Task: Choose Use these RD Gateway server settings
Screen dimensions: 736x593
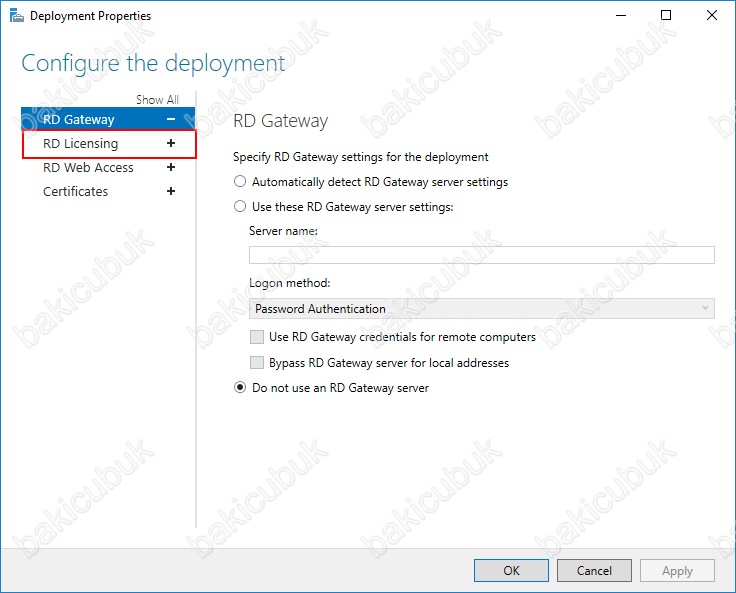Action: point(240,207)
